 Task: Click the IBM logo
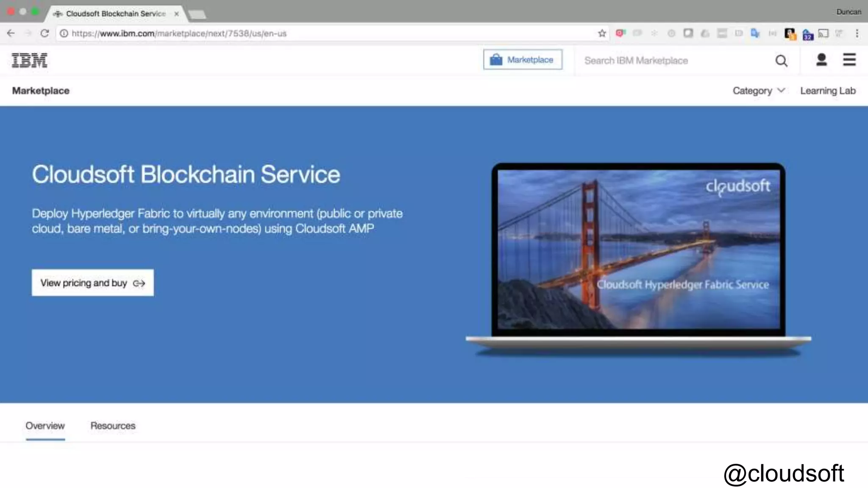pos(29,60)
